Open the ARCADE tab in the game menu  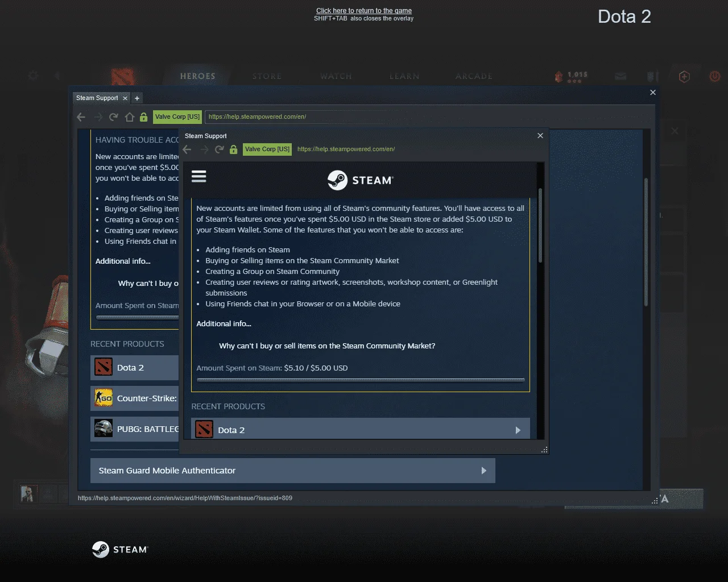474,76
